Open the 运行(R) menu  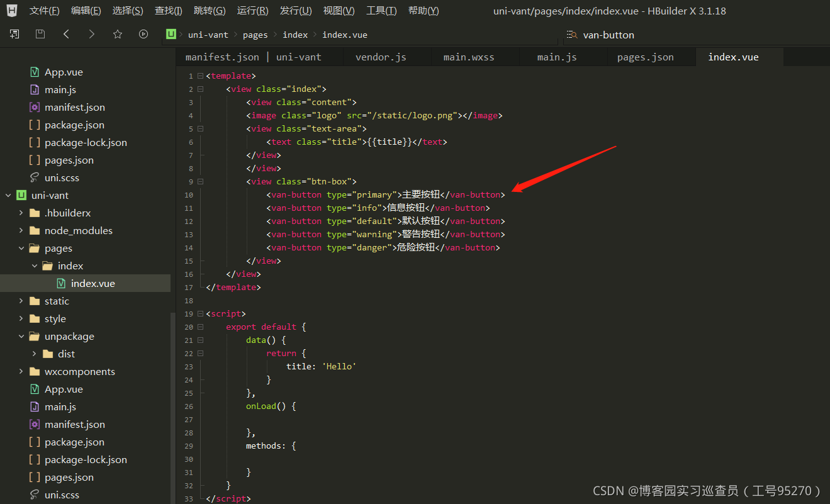click(x=252, y=11)
